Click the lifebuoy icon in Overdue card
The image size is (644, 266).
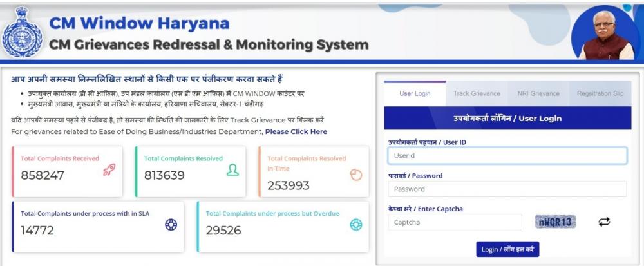tap(355, 225)
